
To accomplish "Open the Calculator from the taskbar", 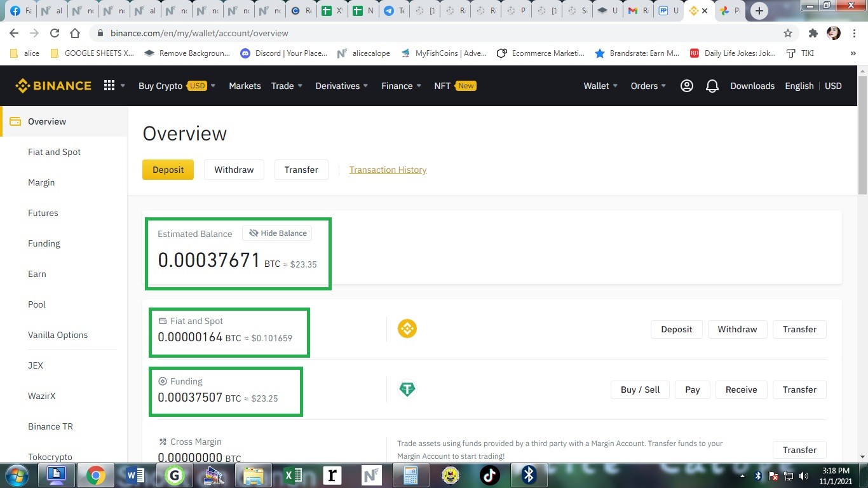I will coord(410,475).
